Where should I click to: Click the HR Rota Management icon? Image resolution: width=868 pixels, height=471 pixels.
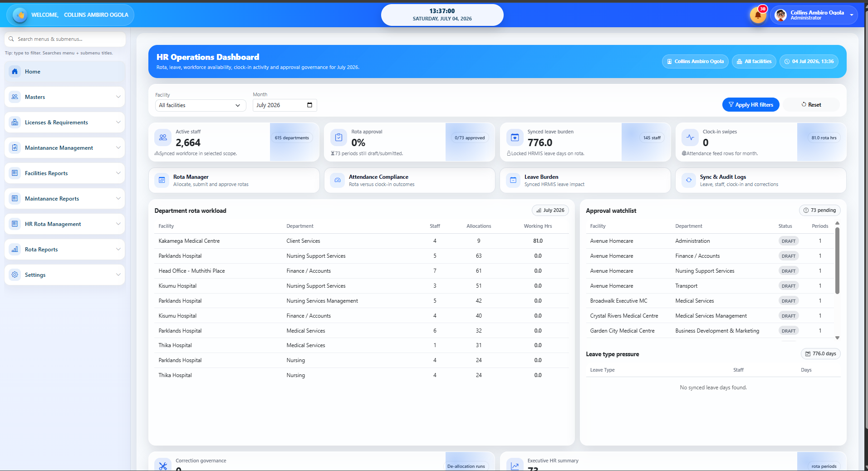(x=15, y=224)
